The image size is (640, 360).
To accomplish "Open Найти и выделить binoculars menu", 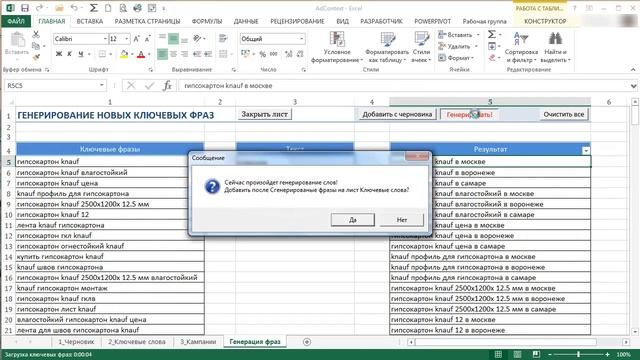I will click(x=555, y=47).
